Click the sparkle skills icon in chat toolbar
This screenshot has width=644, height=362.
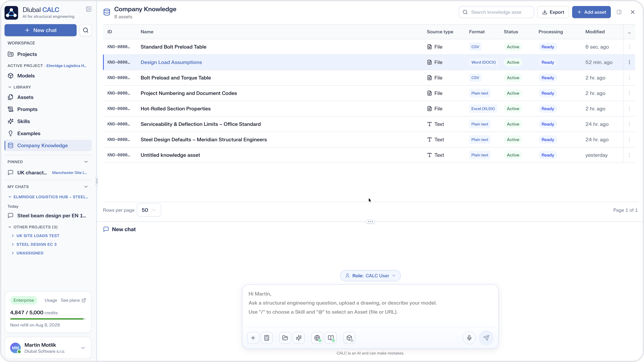point(299,338)
